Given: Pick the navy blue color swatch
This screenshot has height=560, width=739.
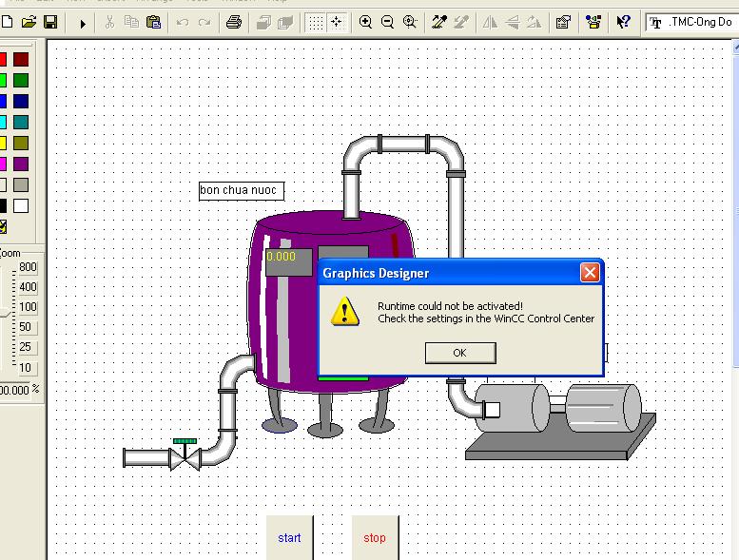Looking at the screenshot, I should tap(21, 102).
